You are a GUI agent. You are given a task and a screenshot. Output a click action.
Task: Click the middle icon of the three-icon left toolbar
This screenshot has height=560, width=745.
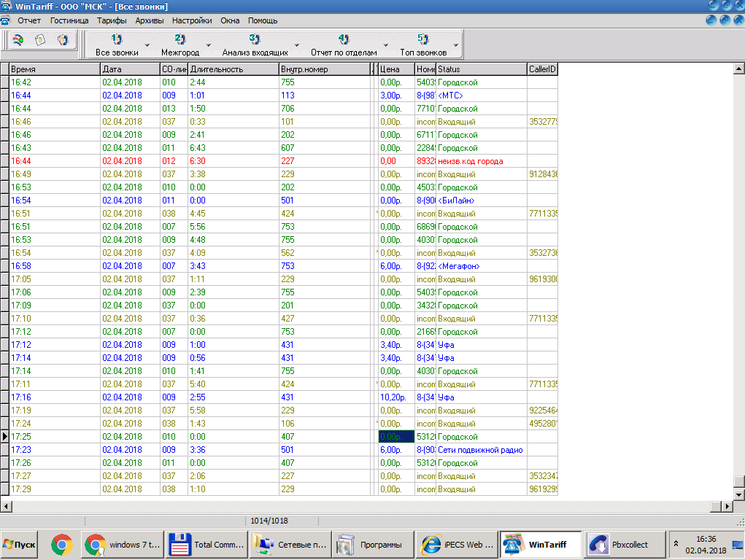pos(40,40)
